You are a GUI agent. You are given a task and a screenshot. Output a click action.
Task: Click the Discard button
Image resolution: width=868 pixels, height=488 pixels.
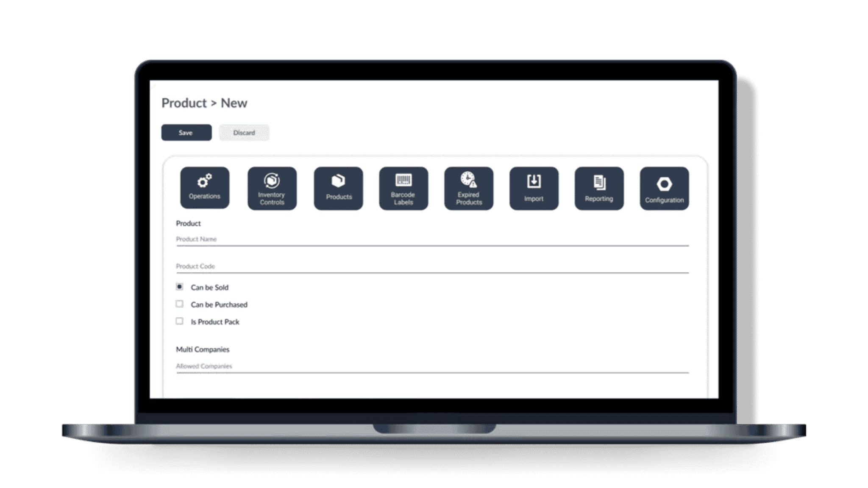click(x=243, y=132)
